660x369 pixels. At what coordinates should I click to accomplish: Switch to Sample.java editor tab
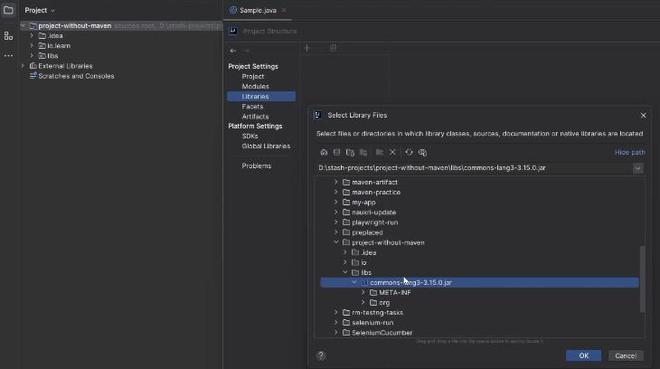[258, 11]
